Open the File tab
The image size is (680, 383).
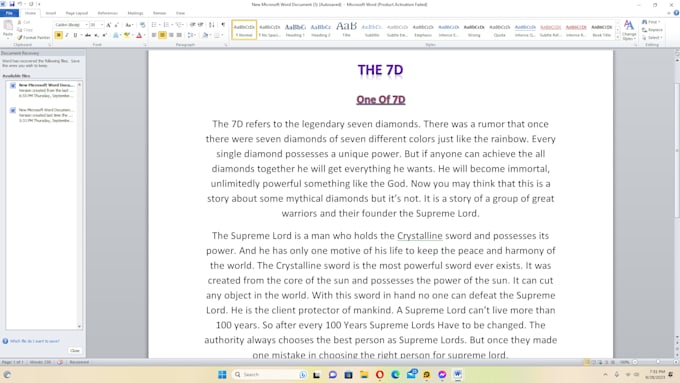point(9,13)
